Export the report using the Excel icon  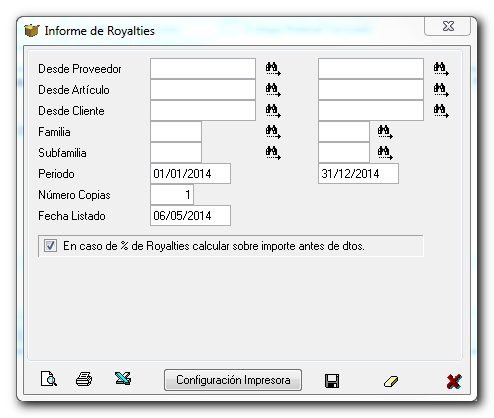click(123, 379)
